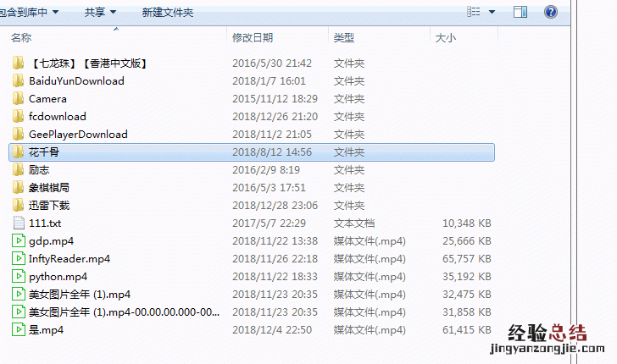Click the size value 65,757 KB
617x364 pixels.
point(467,259)
